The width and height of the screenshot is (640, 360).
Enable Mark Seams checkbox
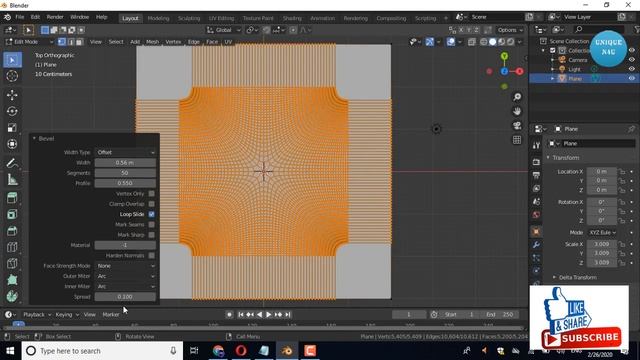(x=151, y=224)
